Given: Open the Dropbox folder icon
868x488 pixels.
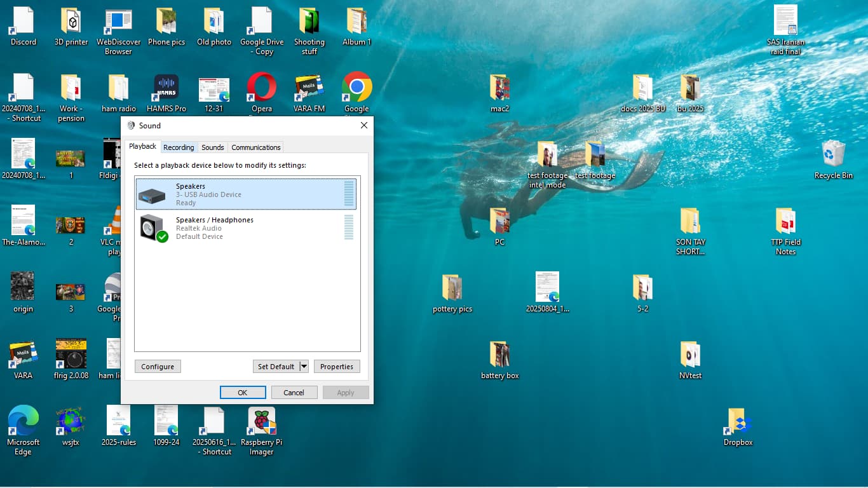Looking at the screenshot, I should (738, 421).
